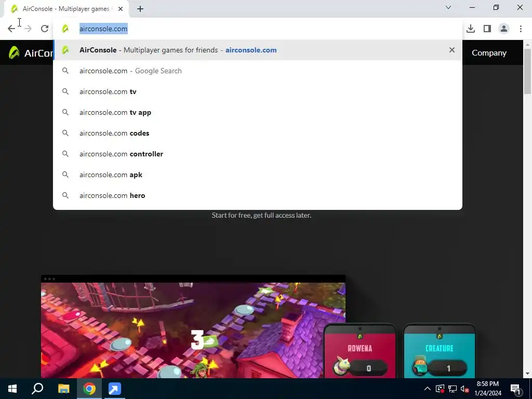Screen dimensions: 532x399
Task: Select the 'airconsole.com controller' suggestion
Action: pyautogui.click(x=258, y=154)
